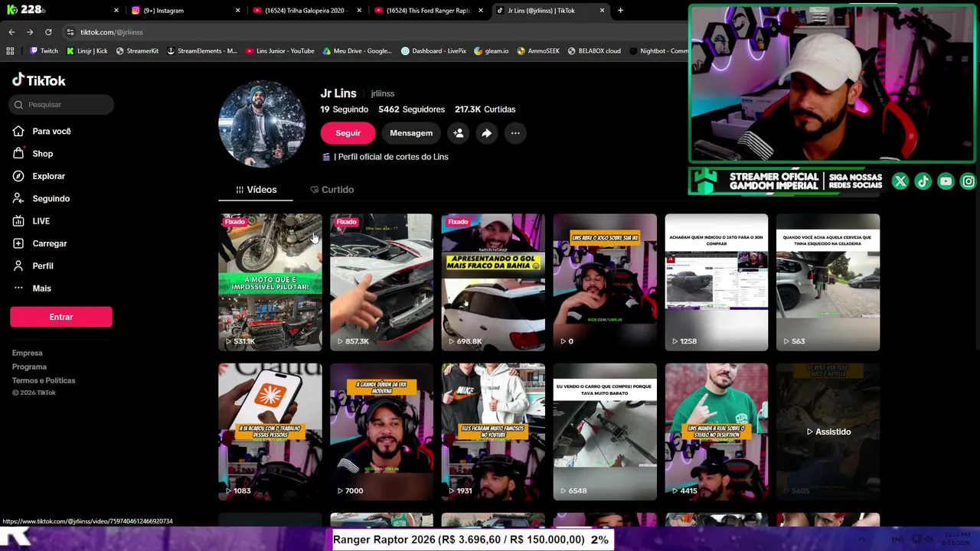The height and width of the screenshot is (551, 980).
Task: Follow Jr Lins with the Seguir button
Action: [348, 133]
